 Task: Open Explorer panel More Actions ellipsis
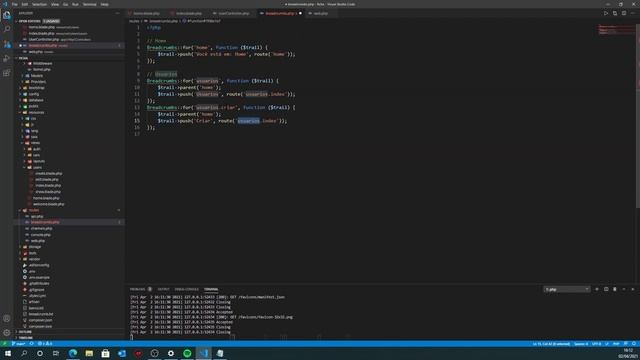118,13
